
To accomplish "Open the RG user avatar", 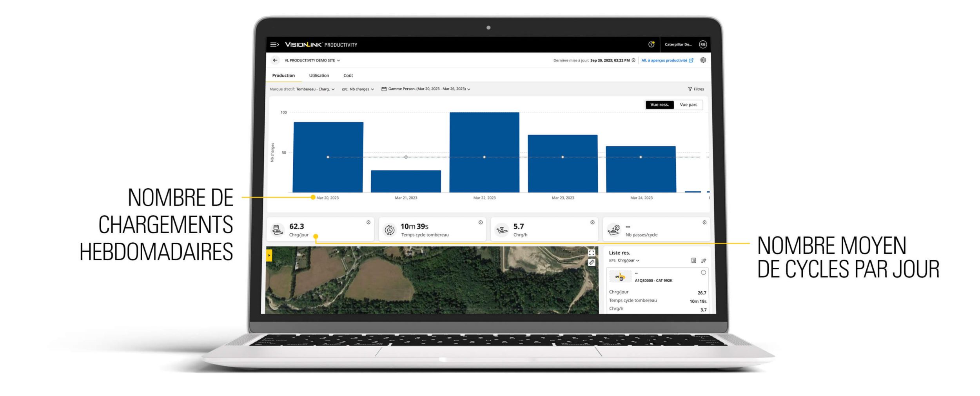I will 703,45.
